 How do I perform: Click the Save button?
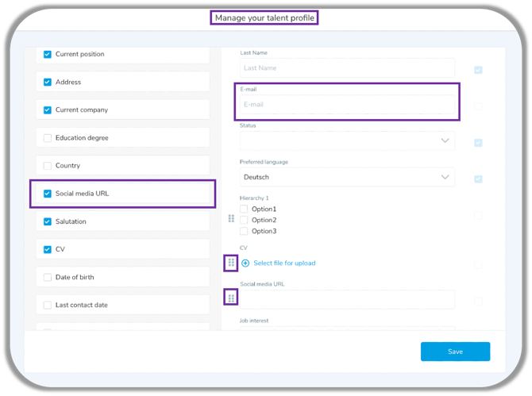point(455,352)
